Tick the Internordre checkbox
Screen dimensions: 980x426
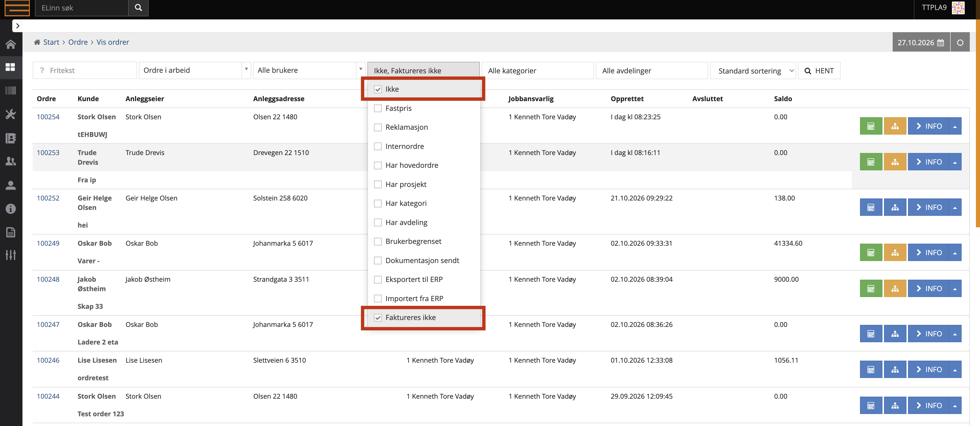pos(378,146)
